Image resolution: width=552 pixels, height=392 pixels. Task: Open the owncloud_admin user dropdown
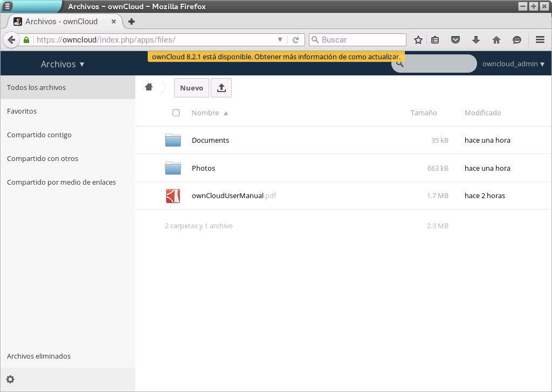(x=513, y=64)
